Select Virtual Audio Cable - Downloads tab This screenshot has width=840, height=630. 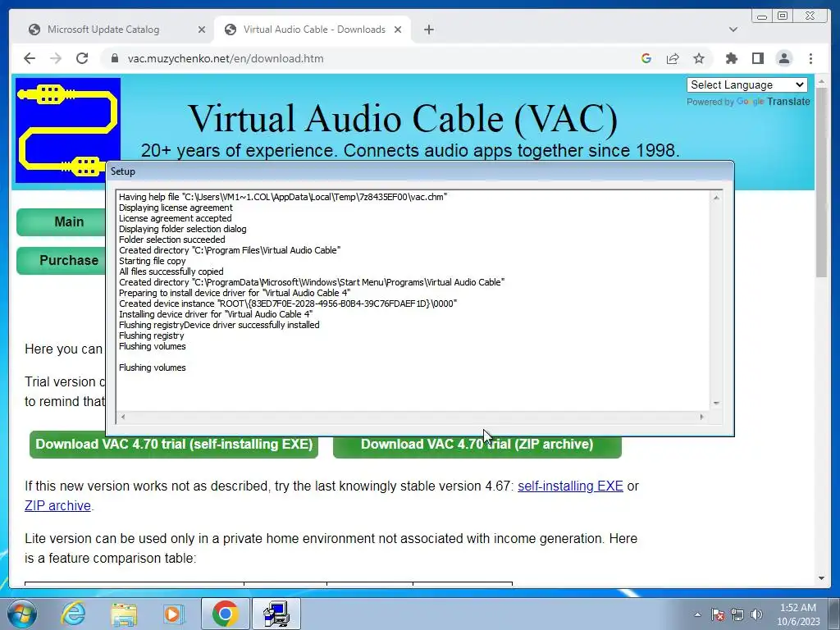[x=314, y=30]
